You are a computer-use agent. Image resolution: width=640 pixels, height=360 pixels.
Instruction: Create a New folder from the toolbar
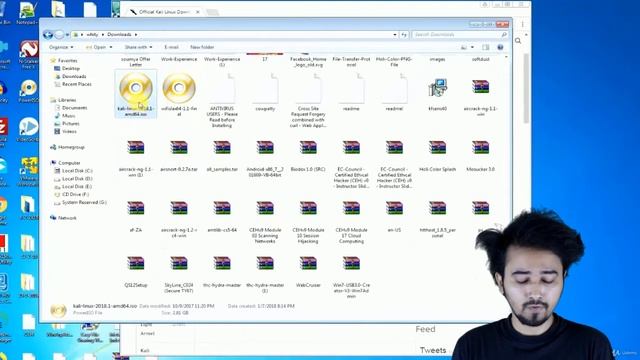coord(202,47)
